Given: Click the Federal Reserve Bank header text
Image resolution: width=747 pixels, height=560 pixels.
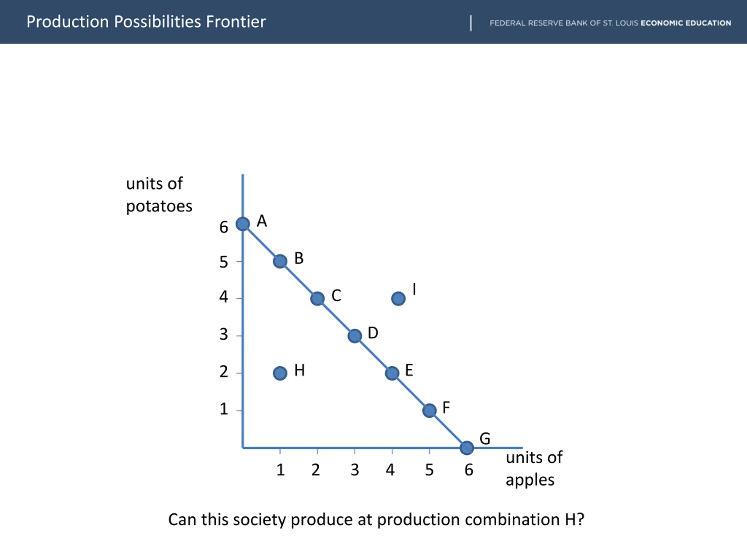Looking at the screenshot, I should coord(610,23).
